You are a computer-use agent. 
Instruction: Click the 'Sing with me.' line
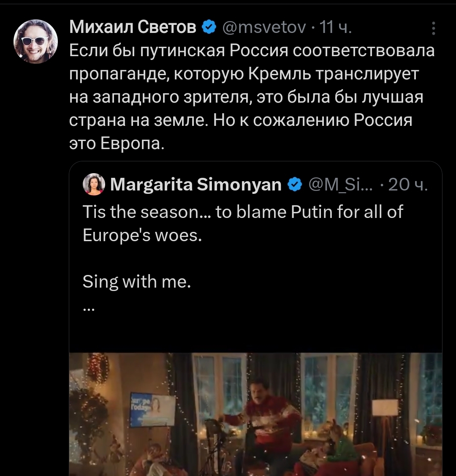coord(137,281)
